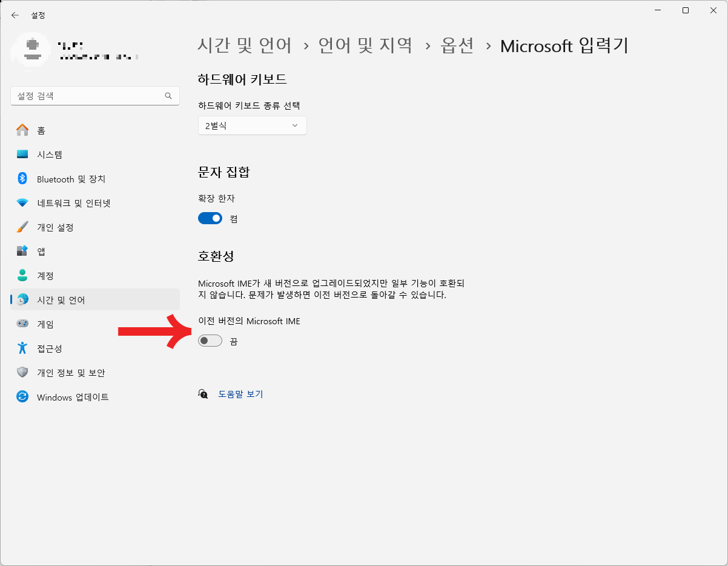Select 시스템 in the sidebar
The image size is (728, 566).
pos(95,155)
